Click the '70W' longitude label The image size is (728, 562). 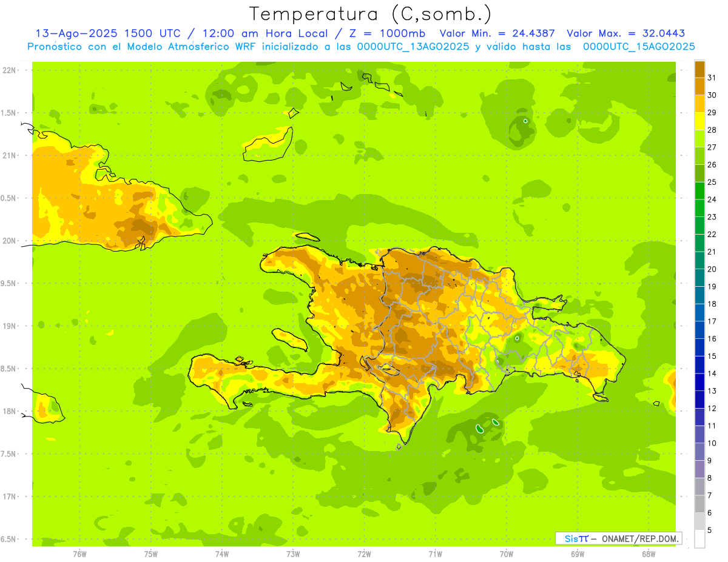coord(507,554)
